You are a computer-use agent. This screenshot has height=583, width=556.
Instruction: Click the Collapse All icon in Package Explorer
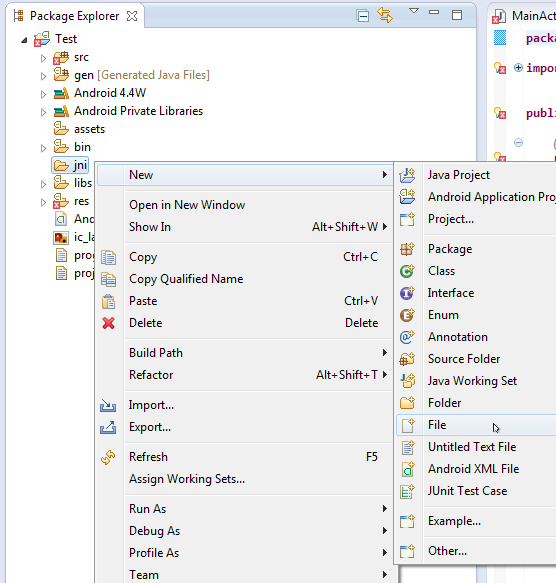[362, 16]
